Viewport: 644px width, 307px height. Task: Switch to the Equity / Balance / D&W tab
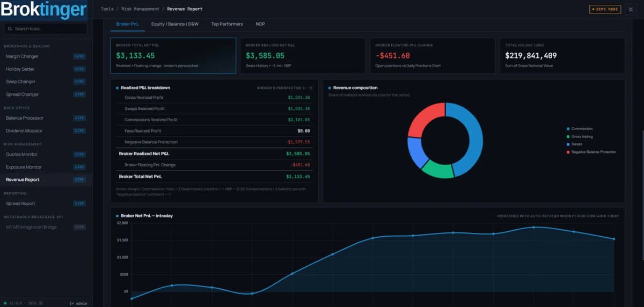(174, 24)
